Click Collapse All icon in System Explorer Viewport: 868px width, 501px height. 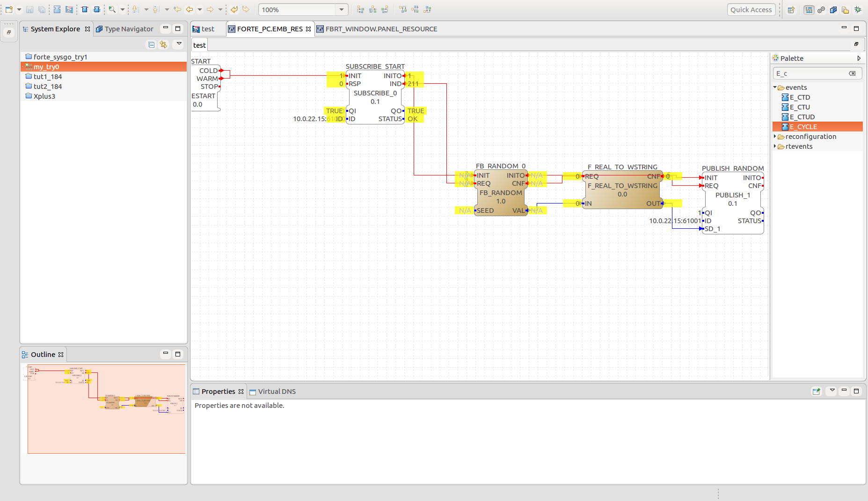(151, 44)
